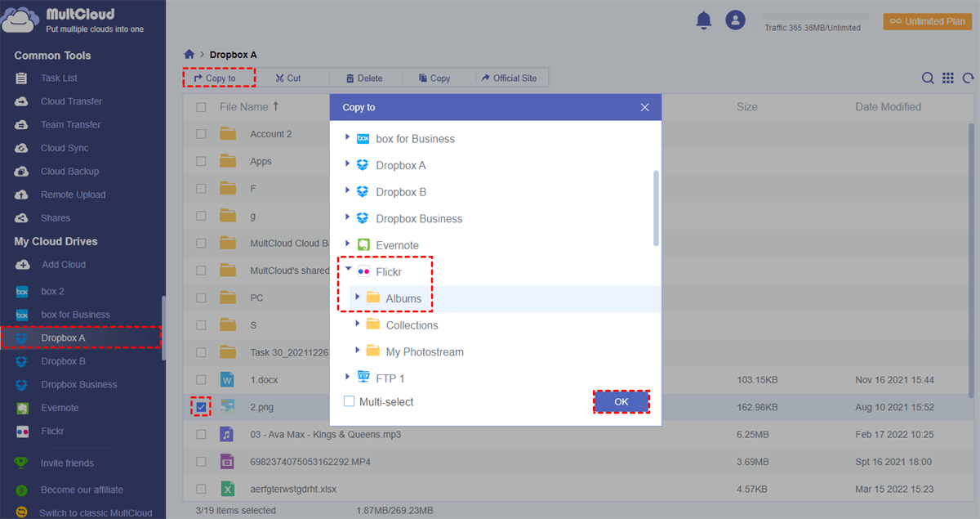This screenshot has height=519, width=980.
Task: Click Become our affiliate link
Action: pyautogui.click(x=82, y=490)
